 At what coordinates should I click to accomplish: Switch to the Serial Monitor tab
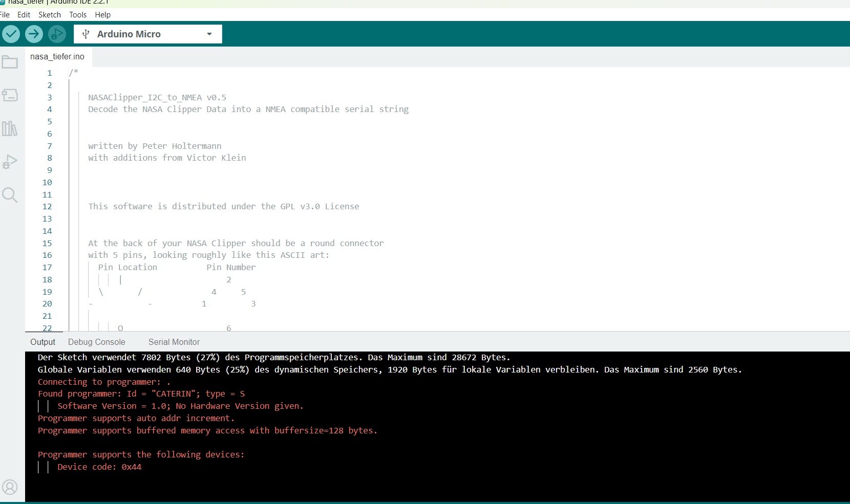(174, 342)
